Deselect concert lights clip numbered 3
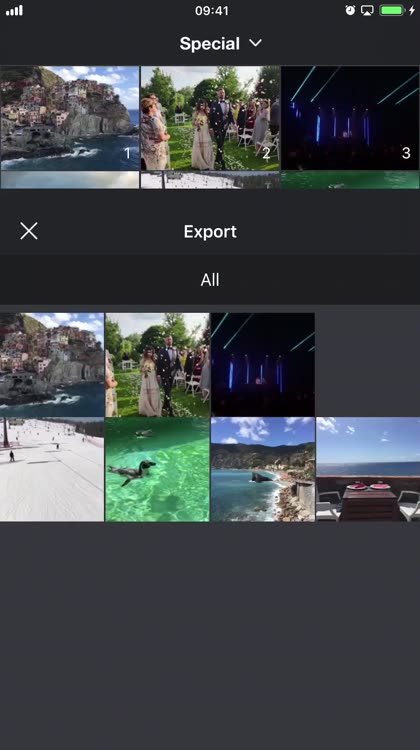The image size is (420, 750). (350, 118)
